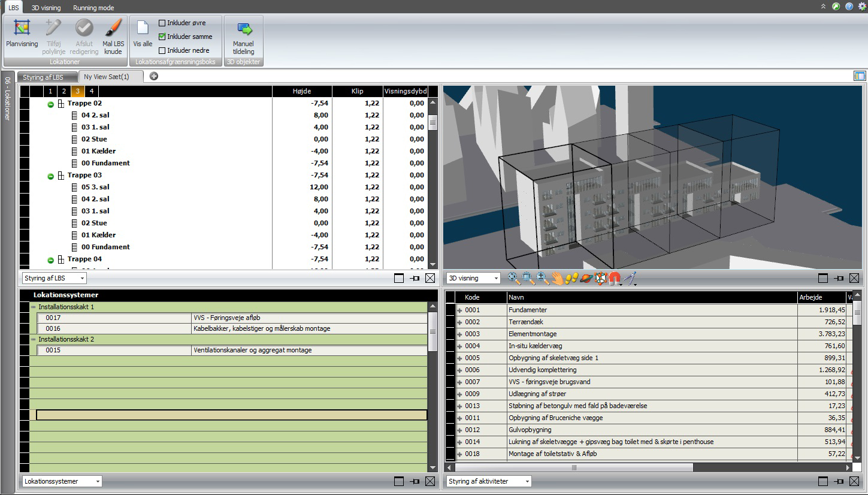Image resolution: width=868 pixels, height=495 pixels.
Task: Enable the Inkluder øvre checkbox
Action: [162, 23]
